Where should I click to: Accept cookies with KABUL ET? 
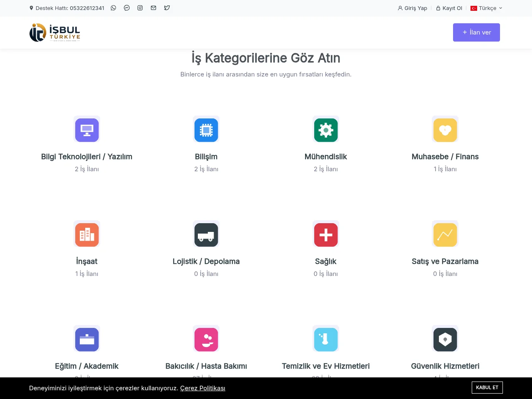point(487,387)
